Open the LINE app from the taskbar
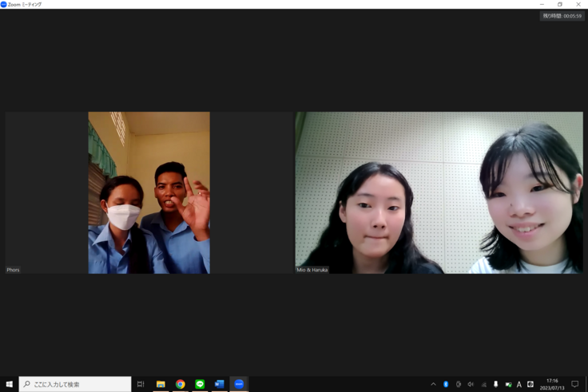This screenshot has width=588, height=392. coord(200,384)
